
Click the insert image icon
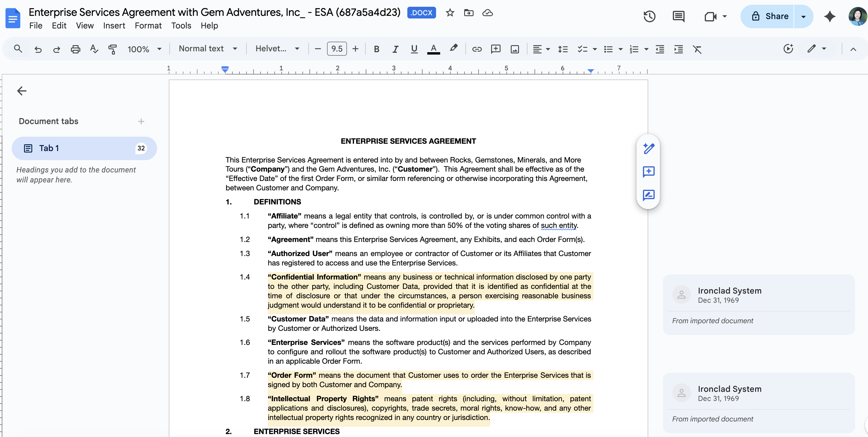515,49
